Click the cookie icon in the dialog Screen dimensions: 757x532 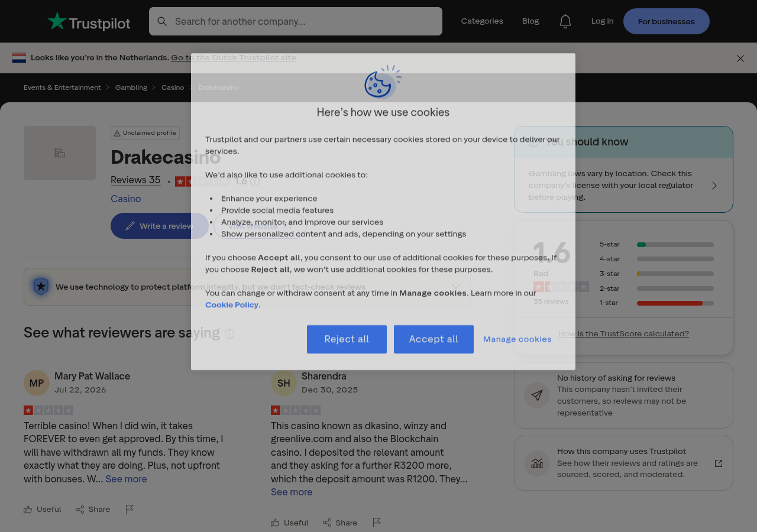tap(383, 82)
